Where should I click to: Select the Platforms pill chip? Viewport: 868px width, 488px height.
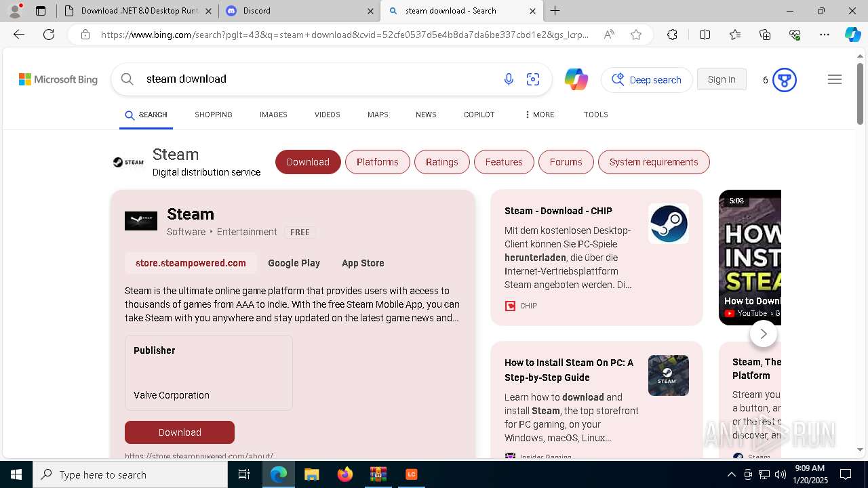tap(378, 162)
